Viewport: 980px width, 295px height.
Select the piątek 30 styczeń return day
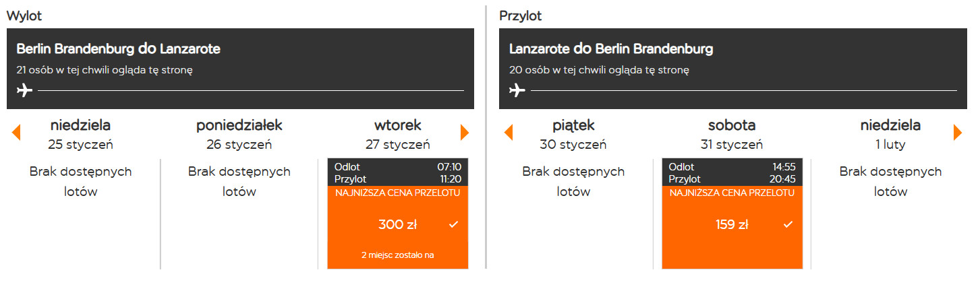click(573, 134)
